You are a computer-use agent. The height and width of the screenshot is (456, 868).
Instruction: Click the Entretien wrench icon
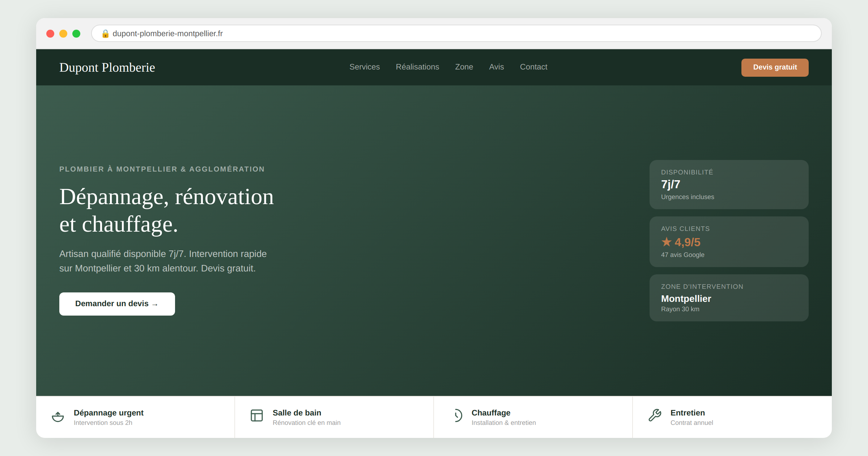655,415
